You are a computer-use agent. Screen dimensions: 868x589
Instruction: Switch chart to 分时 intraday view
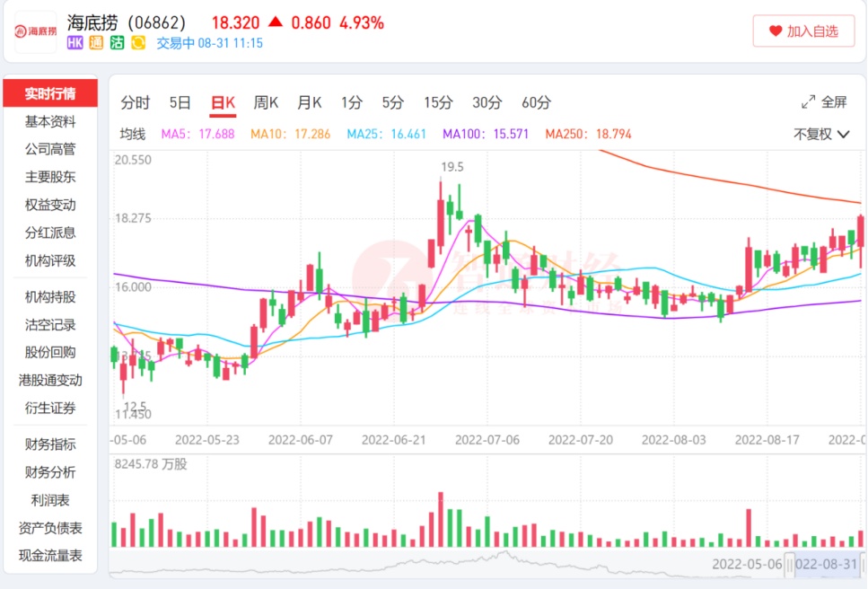click(136, 102)
